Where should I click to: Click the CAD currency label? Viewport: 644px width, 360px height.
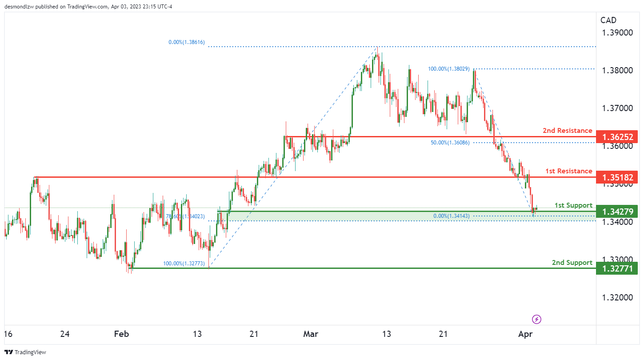click(608, 20)
